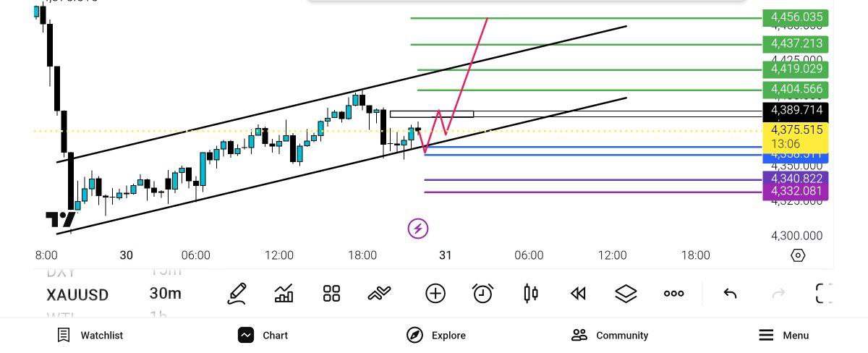Screen dimensions: 868x353
Task: Open the four-squares layout icon
Action: point(331,293)
